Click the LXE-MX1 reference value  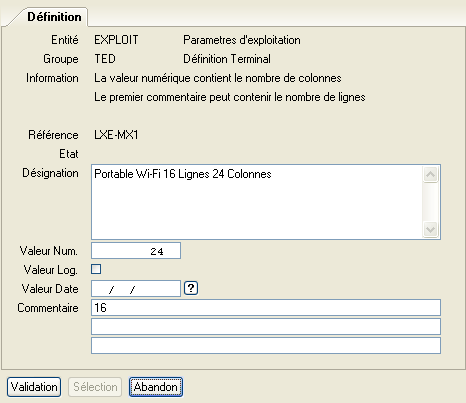(116, 135)
